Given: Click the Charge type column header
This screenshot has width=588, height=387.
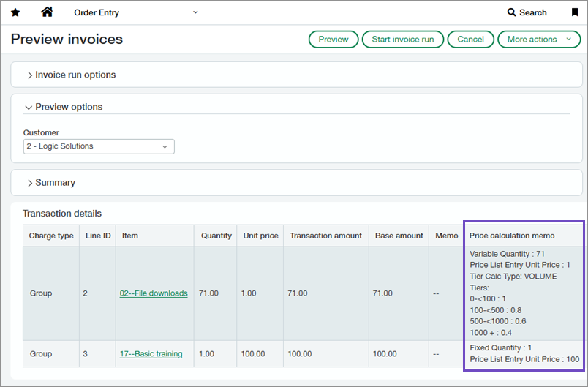Looking at the screenshot, I should click(x=51, y=236).
